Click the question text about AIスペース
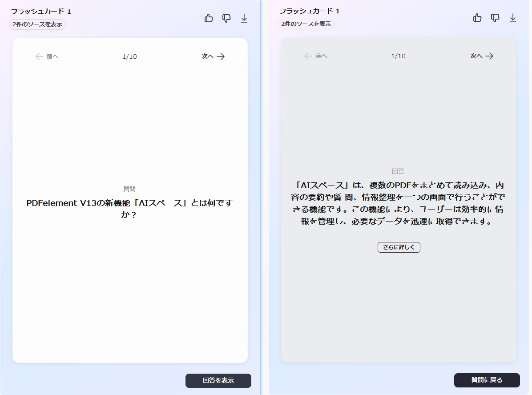 click(129, 209)
